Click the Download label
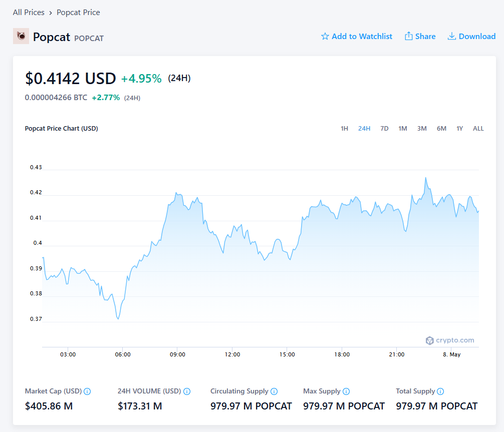The height and width of the screenshot is (432, 504). click(477, 37)
